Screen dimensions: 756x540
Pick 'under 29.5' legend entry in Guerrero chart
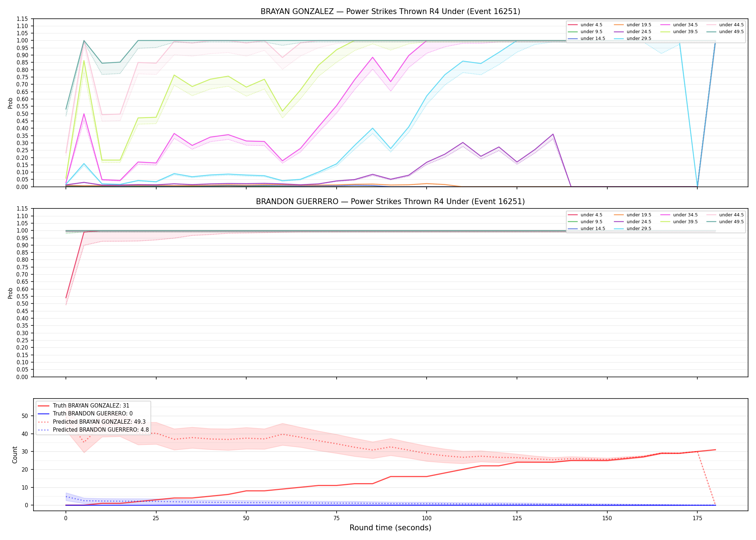click(x=633, y=229)
